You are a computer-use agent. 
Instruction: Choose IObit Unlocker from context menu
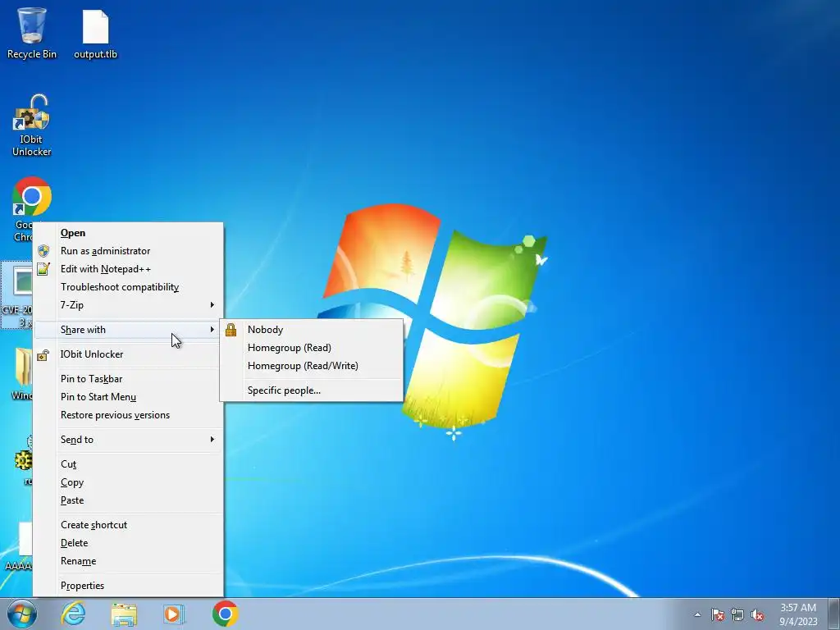click(x=129, y=354)
